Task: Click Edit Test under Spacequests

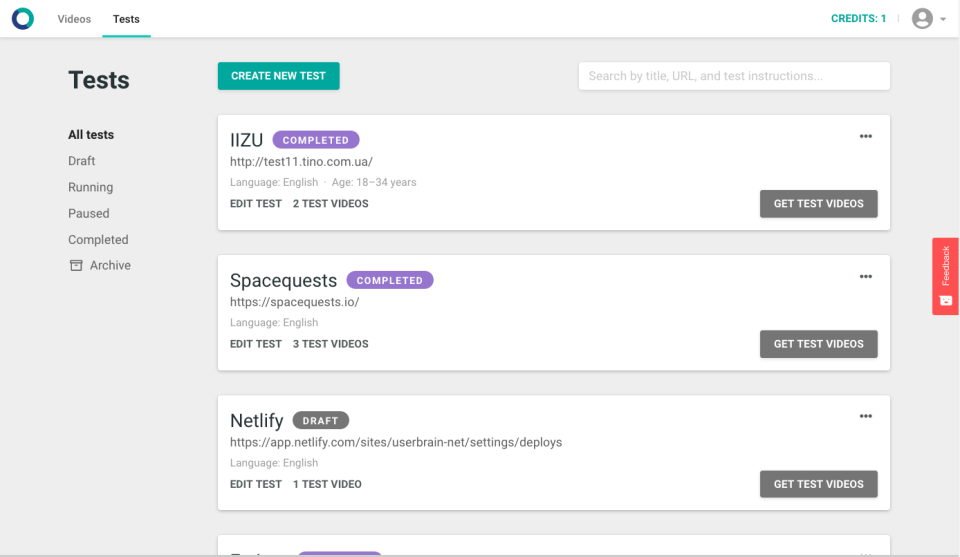Action: click(256, 344)
